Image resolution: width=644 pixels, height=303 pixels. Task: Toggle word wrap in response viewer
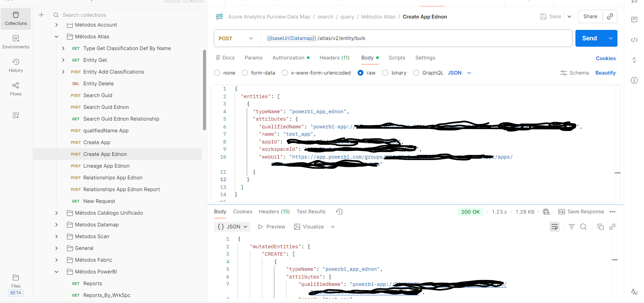pos(555,227)
